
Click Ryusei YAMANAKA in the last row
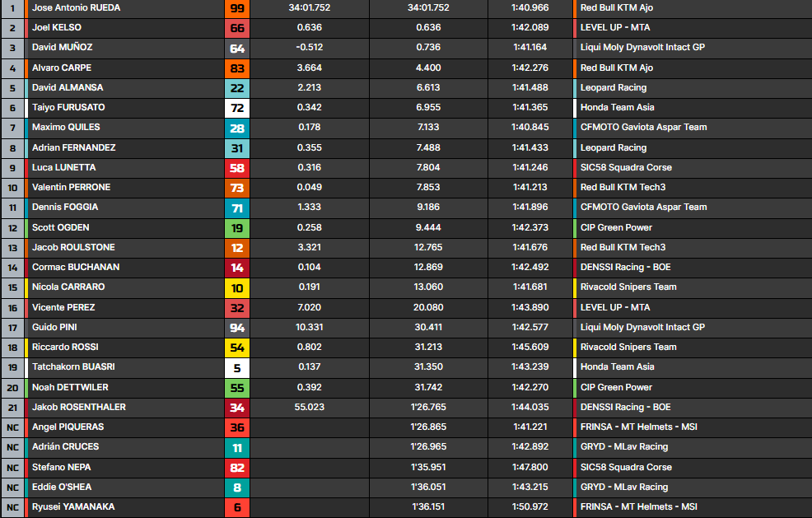pos(73,507)
